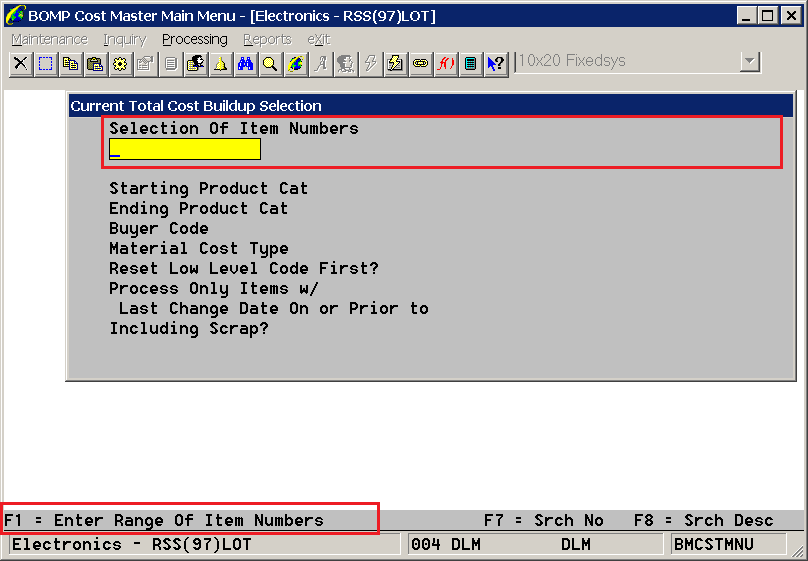Click the 'Selection Of Item Numbers' label

pos(233,128)
